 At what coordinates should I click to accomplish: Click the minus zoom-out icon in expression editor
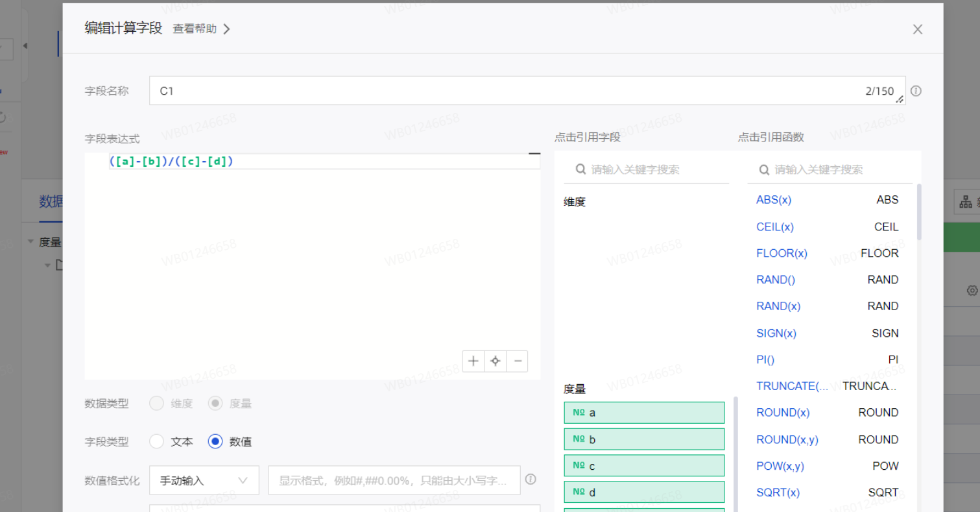[517, 361]
